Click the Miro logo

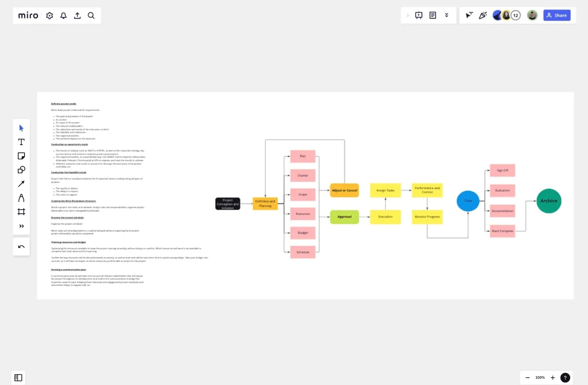click(x=28, y=16)
